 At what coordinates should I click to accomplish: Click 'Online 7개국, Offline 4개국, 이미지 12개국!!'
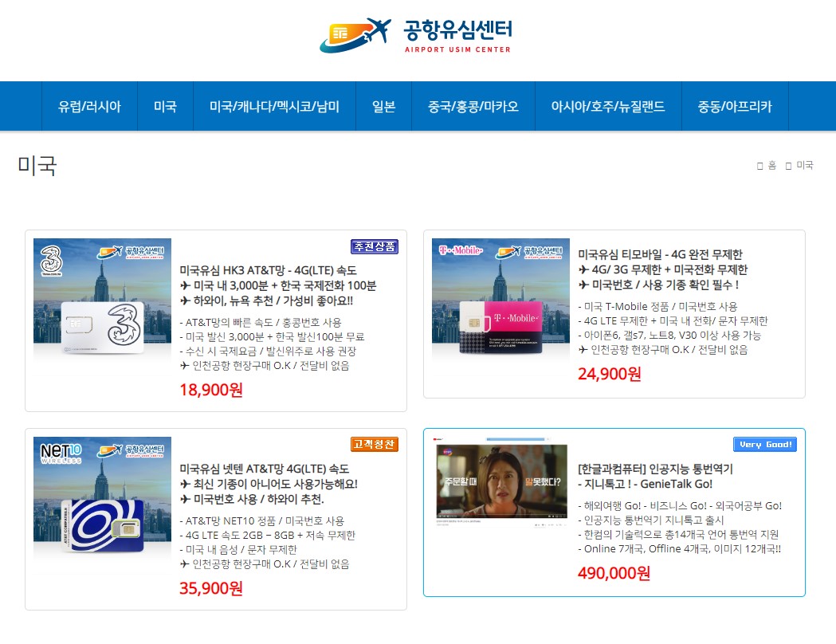click(x=682, y=549)
